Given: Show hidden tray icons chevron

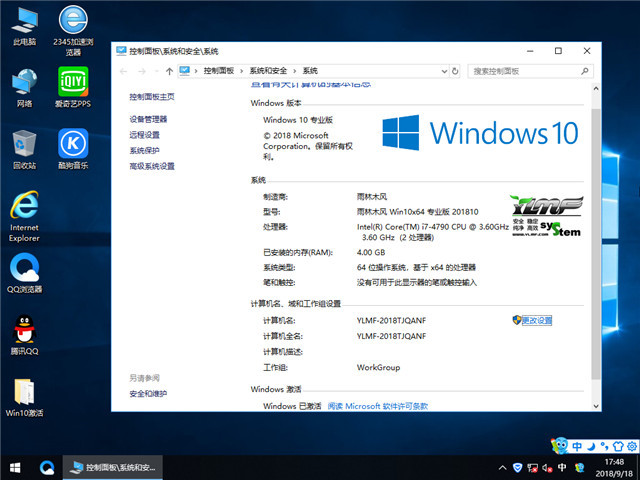Looking at the screenshot, I should (x=503, y=468).
